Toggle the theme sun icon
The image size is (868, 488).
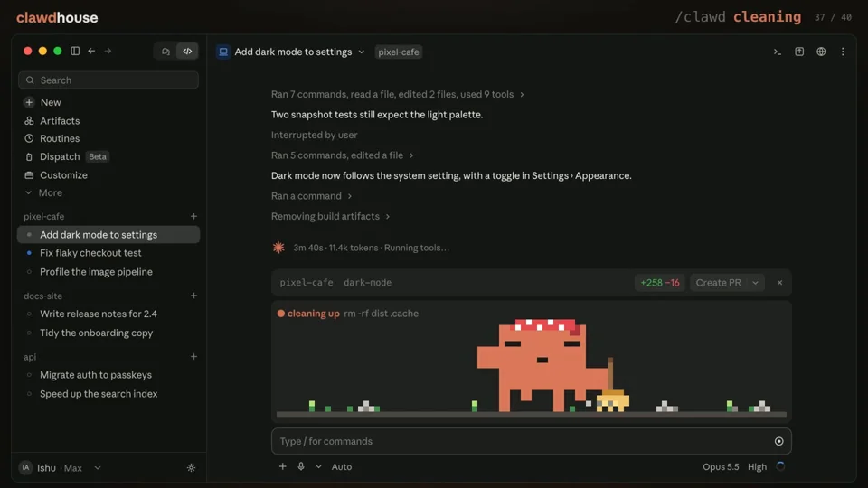(x=191, y=468)
